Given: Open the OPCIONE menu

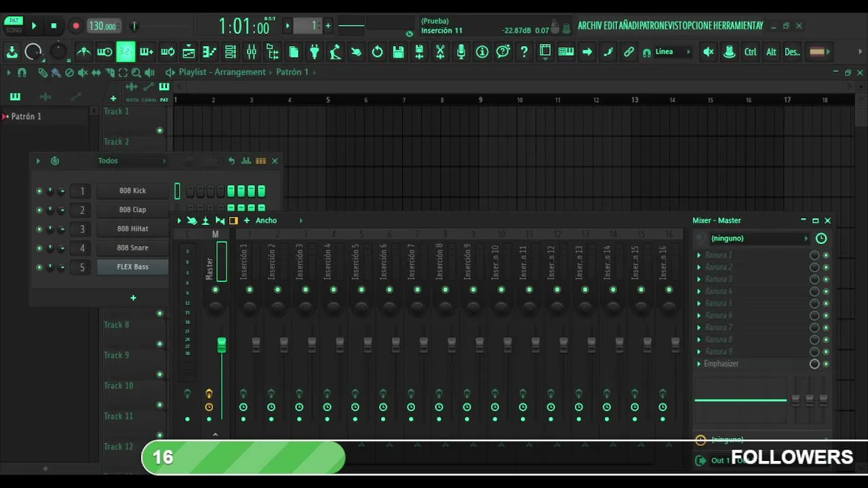Looking at the screenshot, I should [x=698, y=26].
